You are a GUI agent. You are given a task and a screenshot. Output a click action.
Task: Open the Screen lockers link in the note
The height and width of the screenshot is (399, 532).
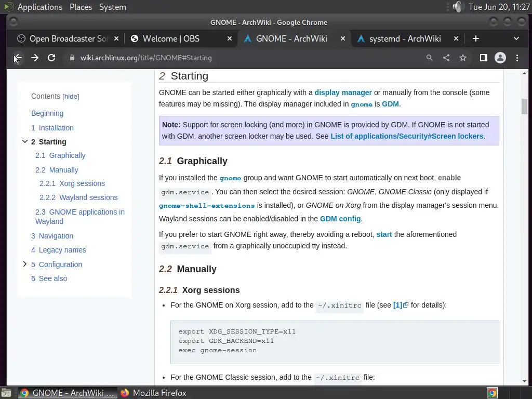[x=407, y=136]
